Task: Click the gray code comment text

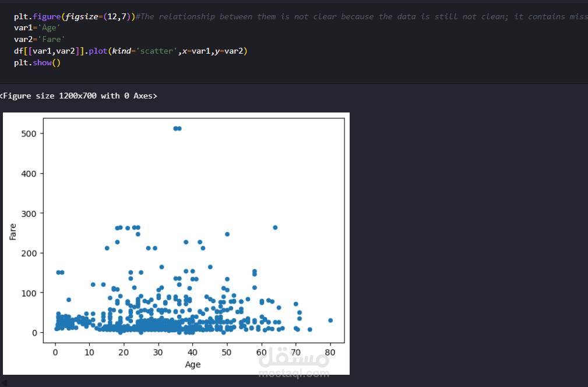Action: click(361, 16)
